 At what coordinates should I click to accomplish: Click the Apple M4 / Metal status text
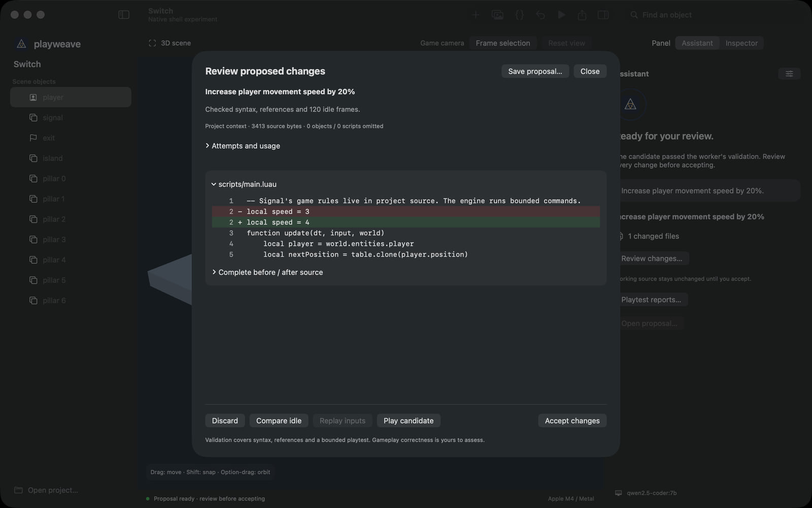(x=571, y=498)
